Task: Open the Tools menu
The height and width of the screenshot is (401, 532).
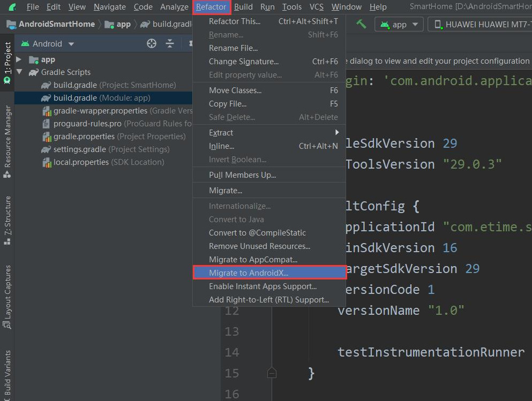Action: [x=292, y=7]
